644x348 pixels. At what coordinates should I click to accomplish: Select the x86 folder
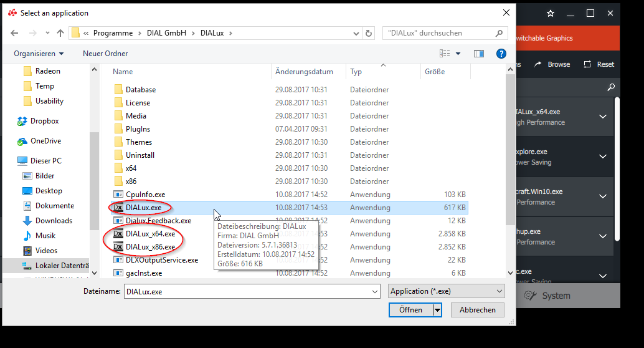[125, 181]
